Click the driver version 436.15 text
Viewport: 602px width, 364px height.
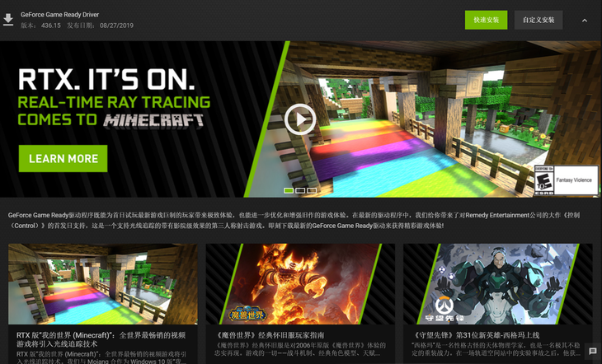[x=51, y=26]
